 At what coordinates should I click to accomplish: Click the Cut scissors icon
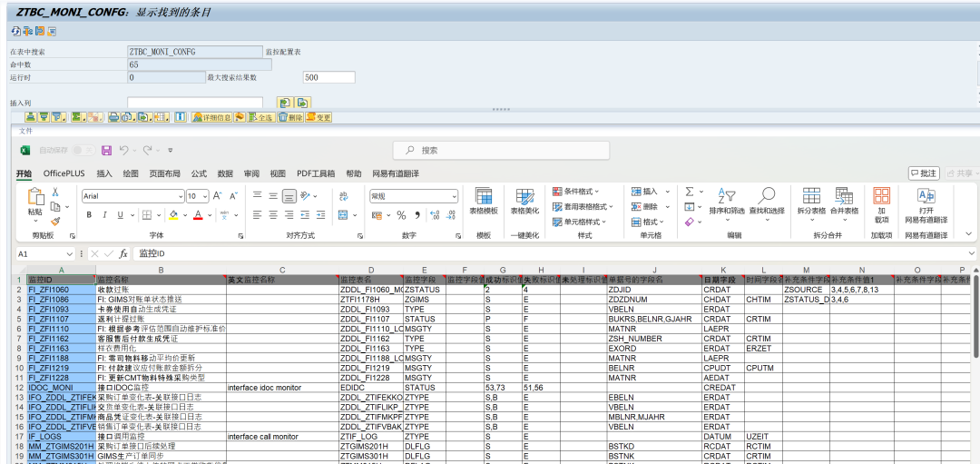[55, 192]
